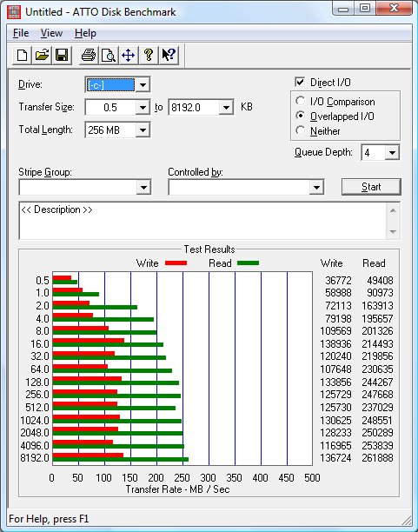Image resolution: width=418 pixels, height=532 pixels.
Task: Expand the maximum Transfer Size dropdown (8192.0)
Action: click(x=226, y=108)
